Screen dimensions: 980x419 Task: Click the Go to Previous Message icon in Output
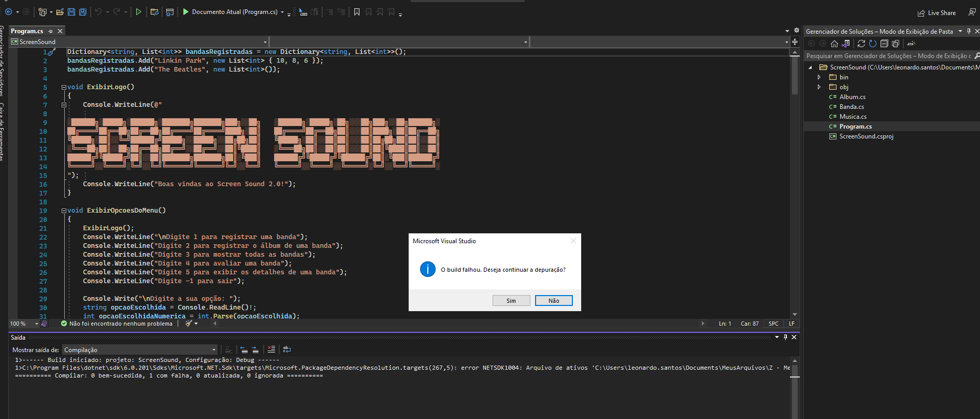[x=244, y=350]
